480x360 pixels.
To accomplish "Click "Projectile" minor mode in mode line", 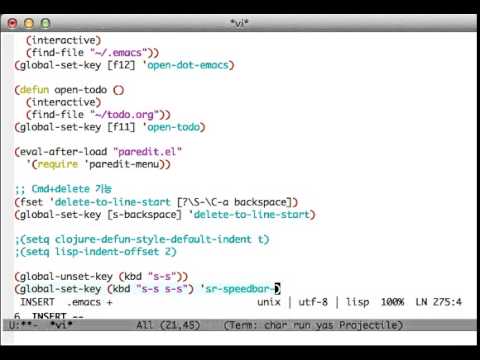I will pos(368,325).
